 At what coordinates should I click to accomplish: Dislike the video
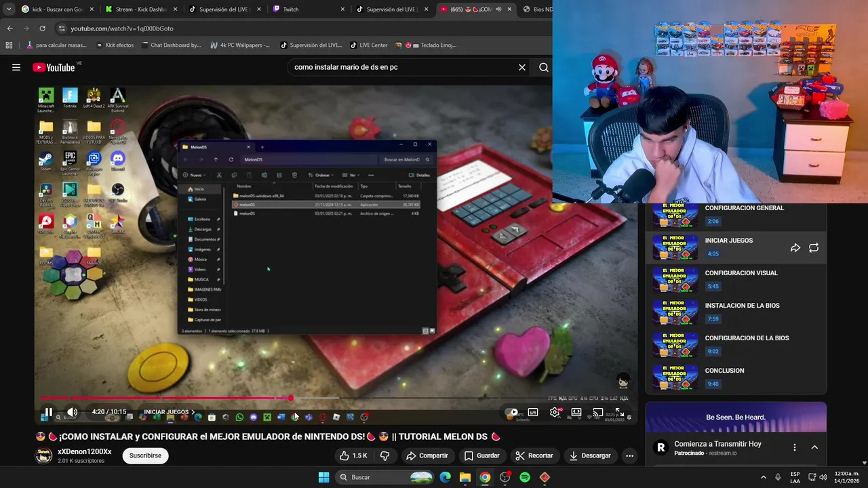click(384, 455)
